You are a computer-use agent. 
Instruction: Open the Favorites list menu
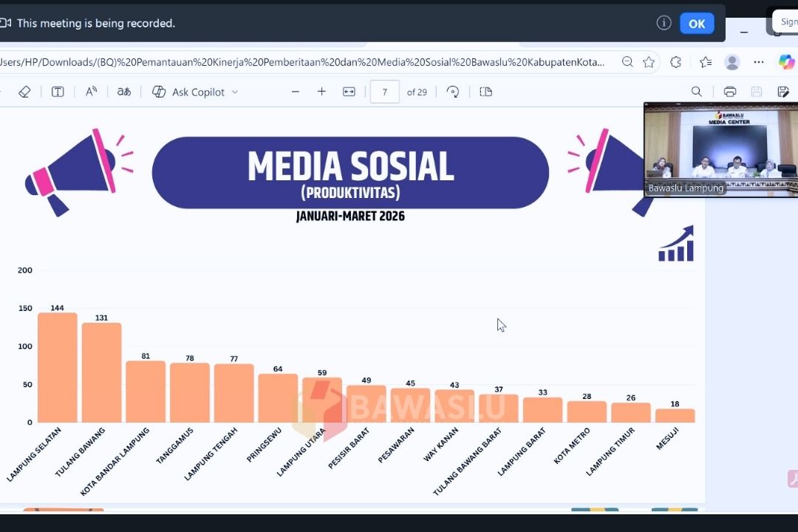pos(705,62)
